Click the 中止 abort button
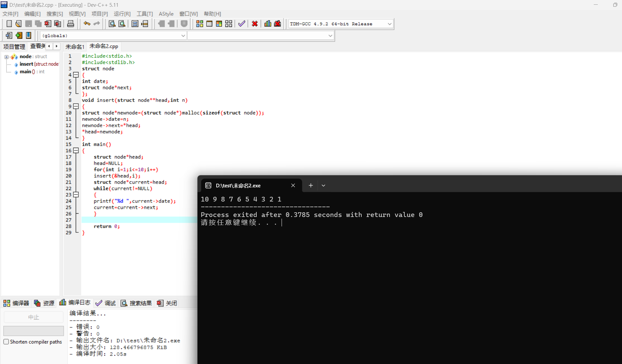This screenshot has width=622, height=364. click(33, 317)
